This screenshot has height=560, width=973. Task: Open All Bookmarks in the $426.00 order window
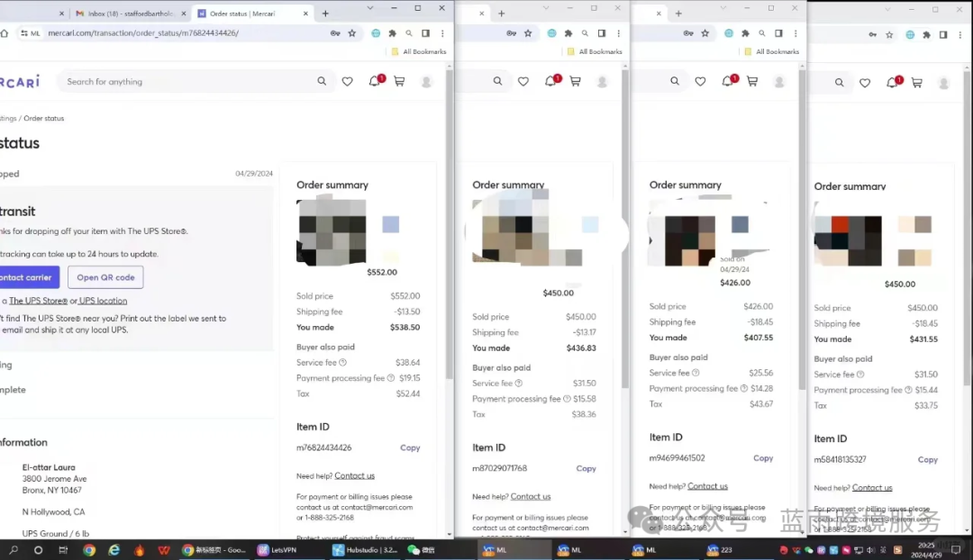tap(771, 51)
